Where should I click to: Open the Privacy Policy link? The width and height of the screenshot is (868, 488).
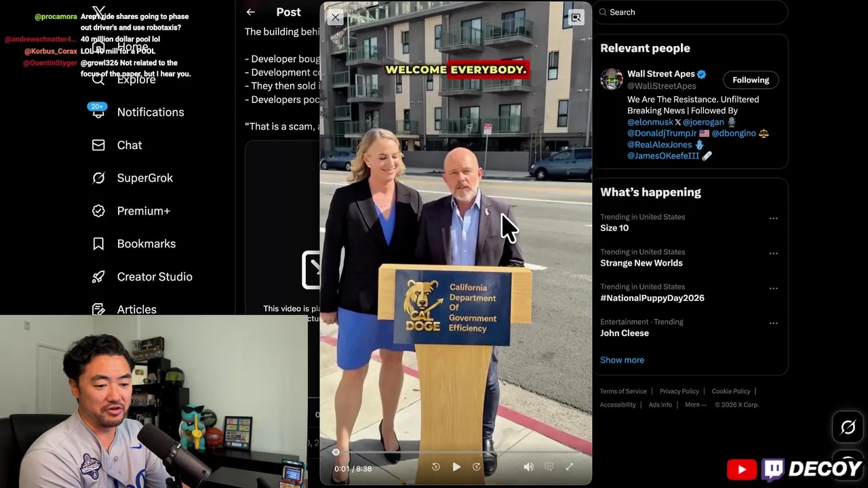click(x=679, y=391)
